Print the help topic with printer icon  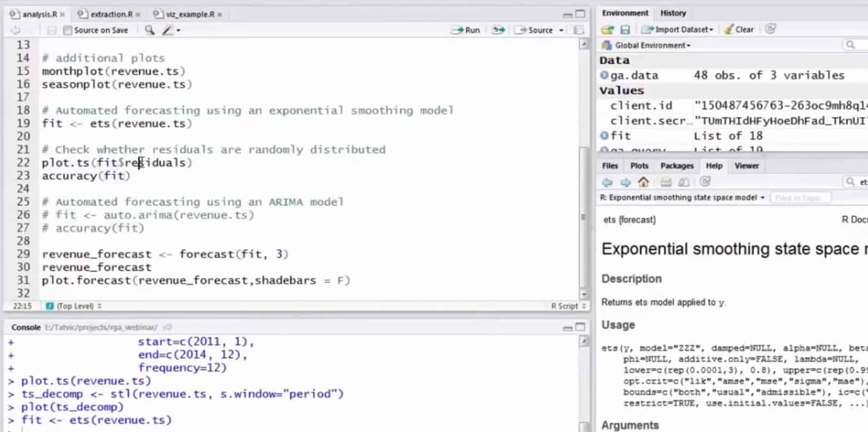(666, 182)
